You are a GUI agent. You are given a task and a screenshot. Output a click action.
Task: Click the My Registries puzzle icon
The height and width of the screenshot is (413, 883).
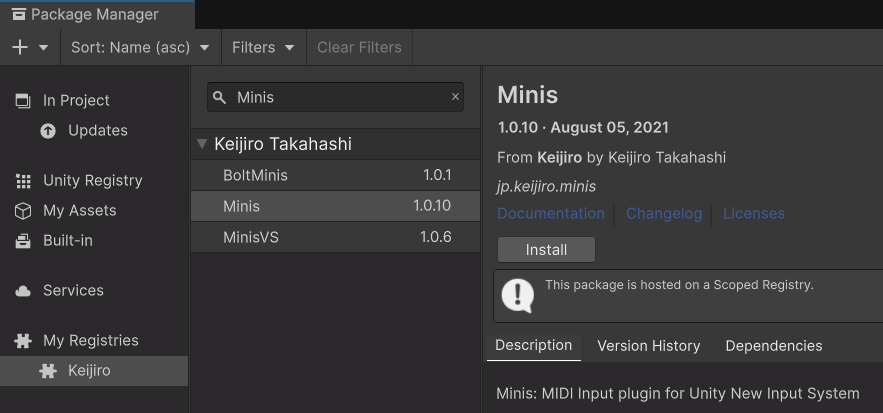pos(23,341)
